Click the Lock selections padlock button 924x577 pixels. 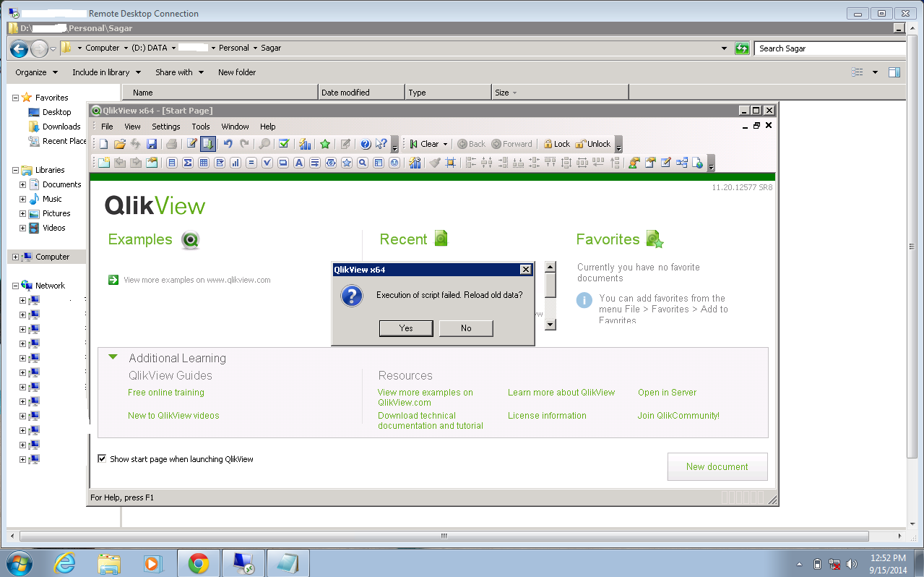click(556, 144)
